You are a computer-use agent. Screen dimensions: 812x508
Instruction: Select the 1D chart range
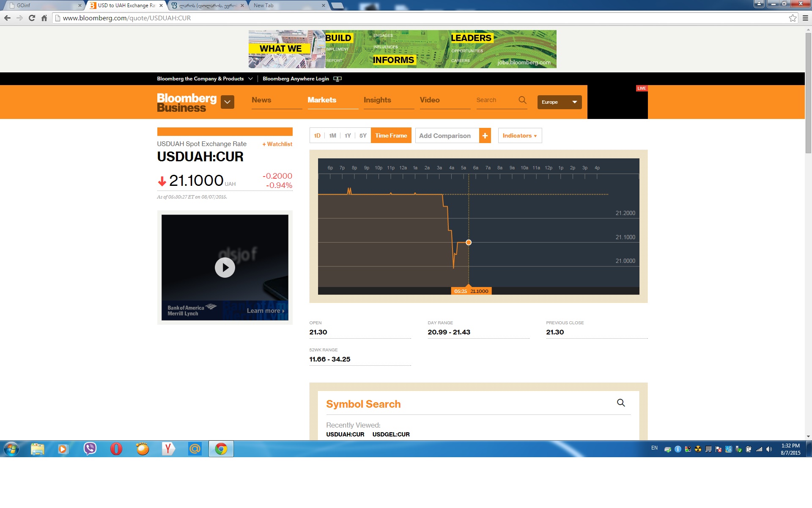click(x=317, y=135)
